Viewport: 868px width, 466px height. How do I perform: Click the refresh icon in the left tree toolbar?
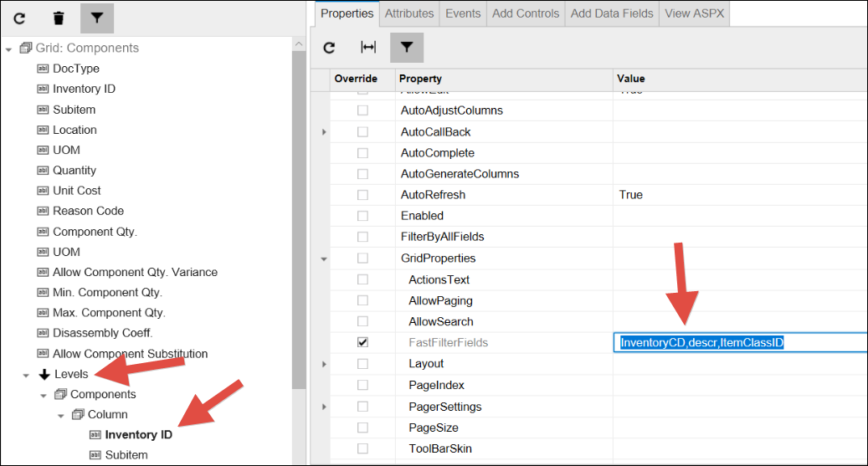tap(19, 18)
